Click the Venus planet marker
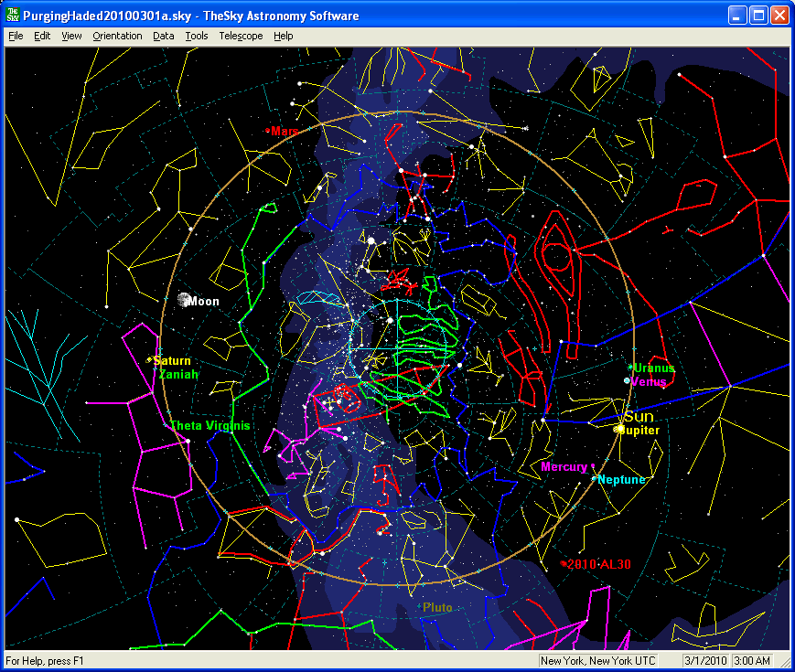This screenshot has height=672, width=795. tap(627, 380)
